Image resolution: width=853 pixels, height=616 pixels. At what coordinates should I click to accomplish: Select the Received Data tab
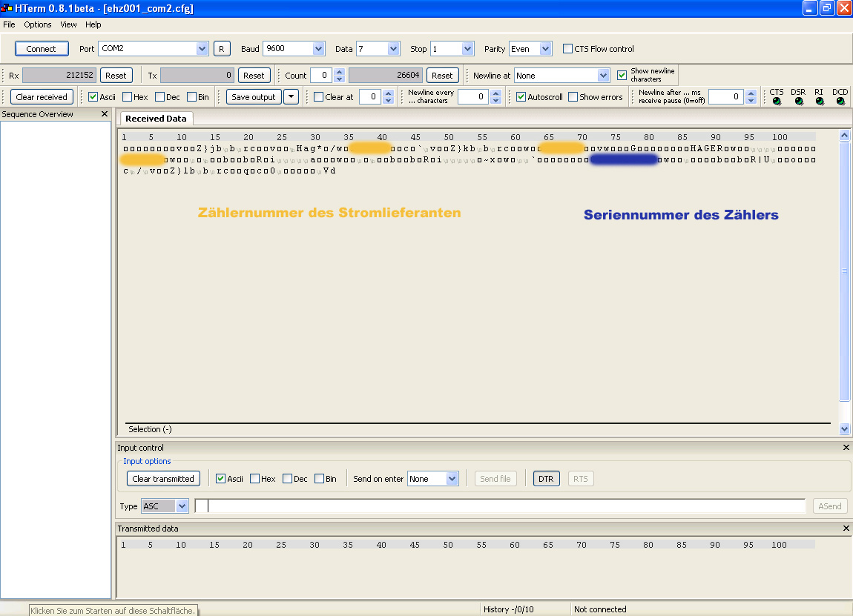click(156, 119)
